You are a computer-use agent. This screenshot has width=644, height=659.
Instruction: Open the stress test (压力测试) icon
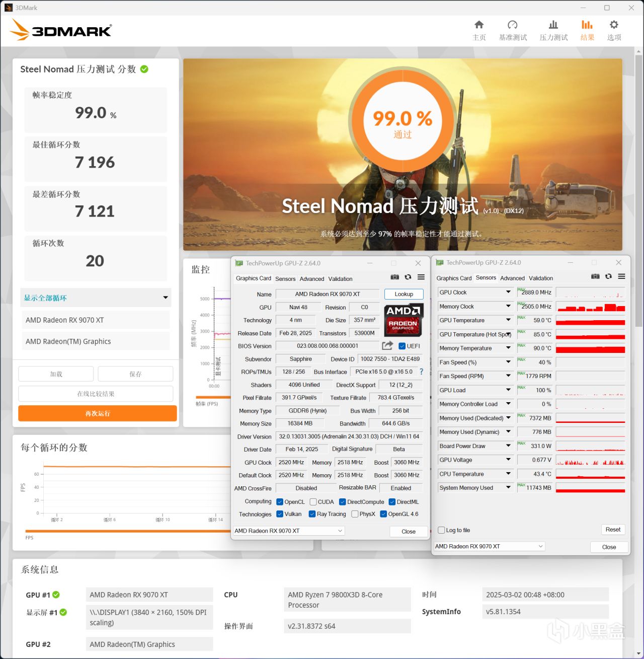click(553, 25)
